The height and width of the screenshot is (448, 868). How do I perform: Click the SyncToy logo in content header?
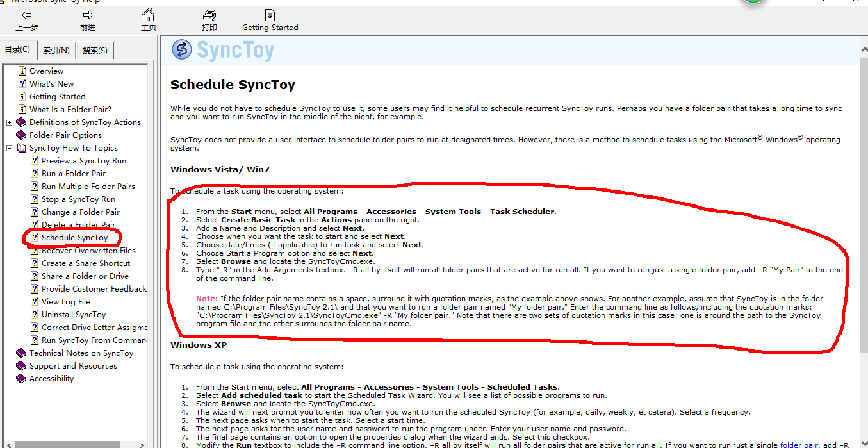click(x=224, y=50)
